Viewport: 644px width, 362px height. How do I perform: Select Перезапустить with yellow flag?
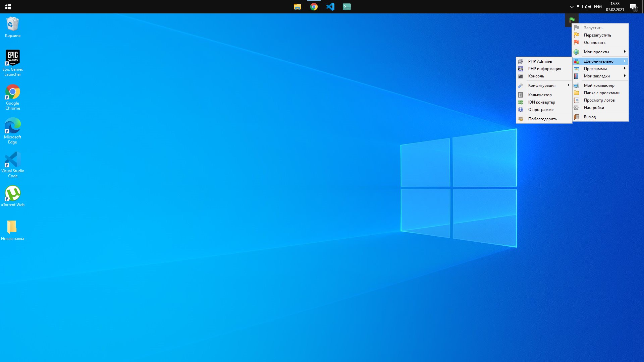coord(597,35)
